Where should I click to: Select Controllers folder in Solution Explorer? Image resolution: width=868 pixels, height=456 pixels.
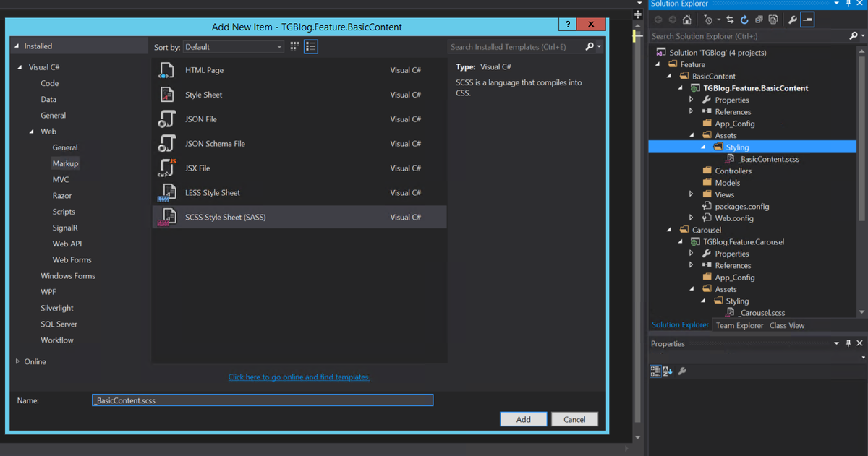(733, 171)
